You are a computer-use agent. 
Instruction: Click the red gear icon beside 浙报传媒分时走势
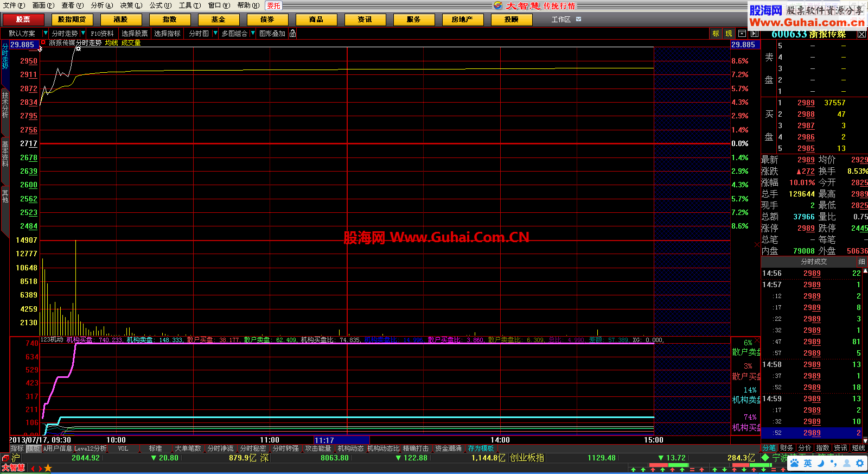pos(43,42)
